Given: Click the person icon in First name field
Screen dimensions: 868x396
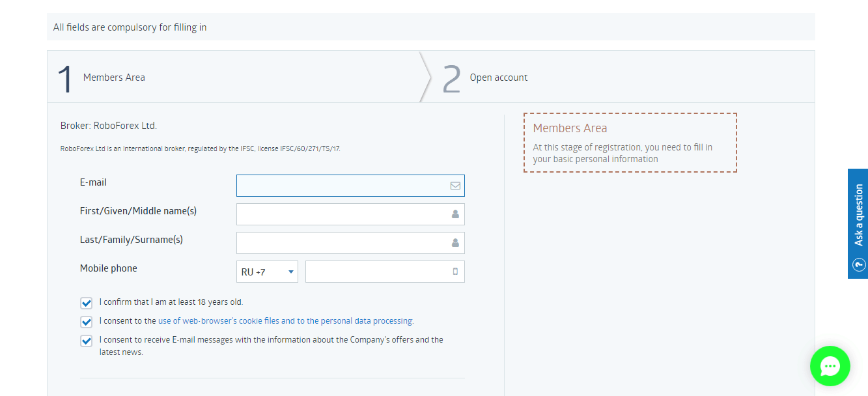Looking at the screenshot, I should point(455,214).
